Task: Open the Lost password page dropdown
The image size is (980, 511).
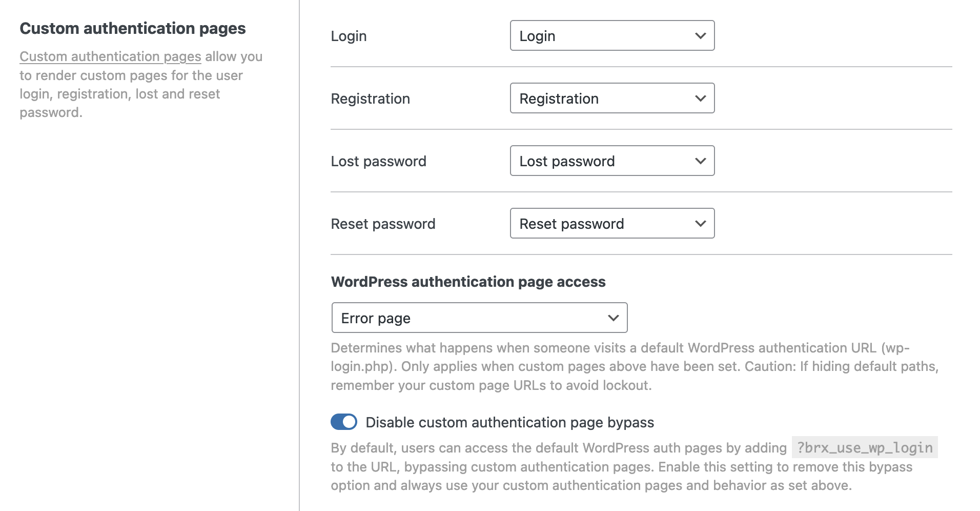Action: pos(612,161)
